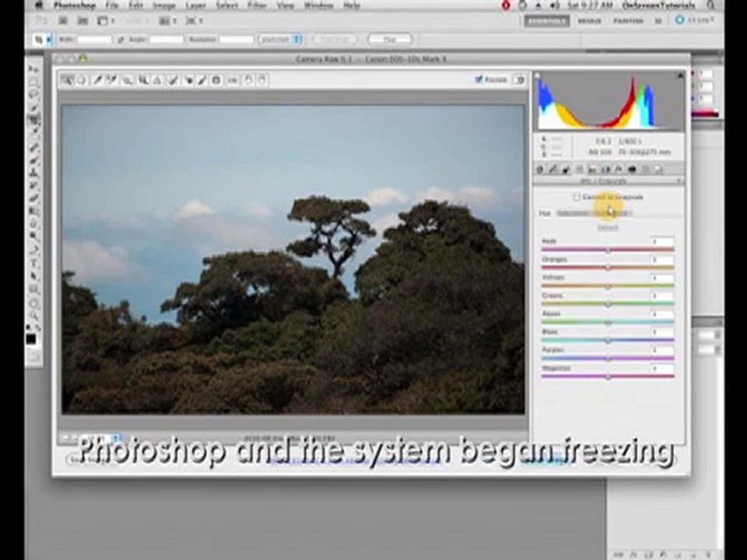Swap width and height in options bar
Image resolution: width=747 pixels, height=560 pixels.
(121, 40)
